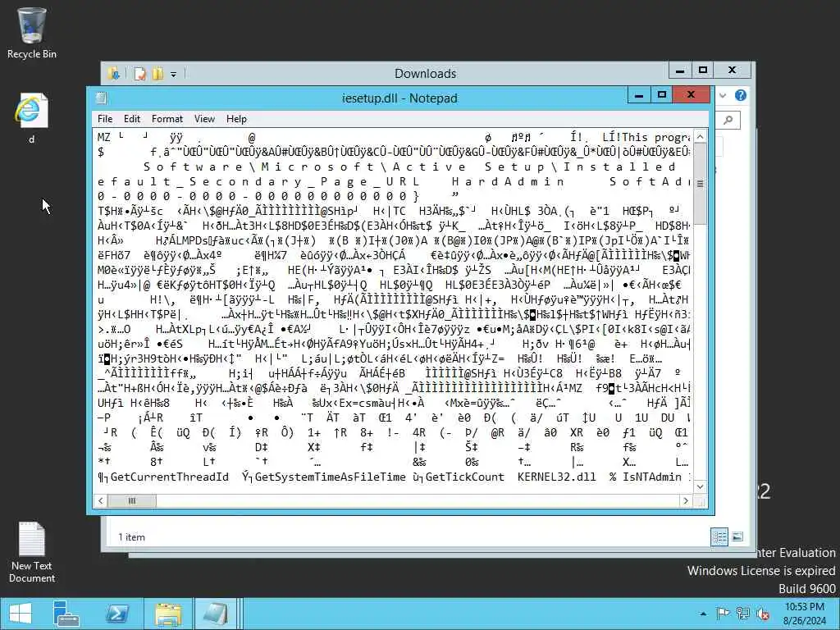Click the horizontal scrollbar left arrow in Notepad
This screenshot has width=840, height=630.
[x=100, y=501]
